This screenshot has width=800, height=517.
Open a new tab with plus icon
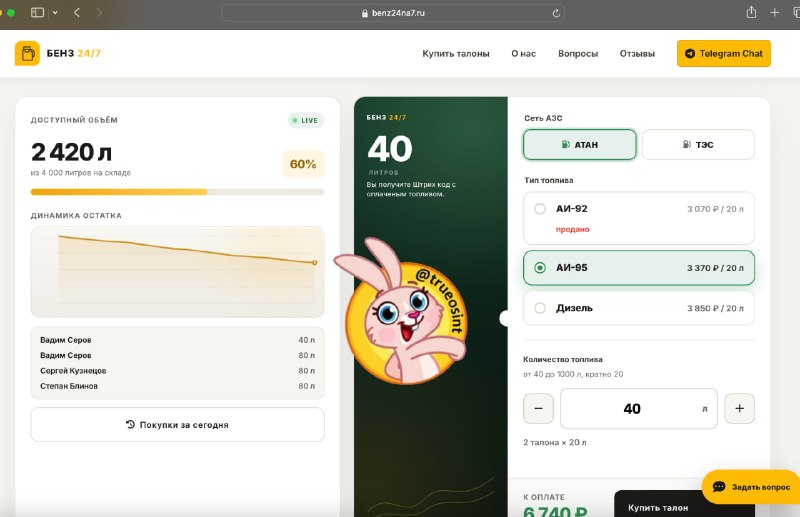774,12
